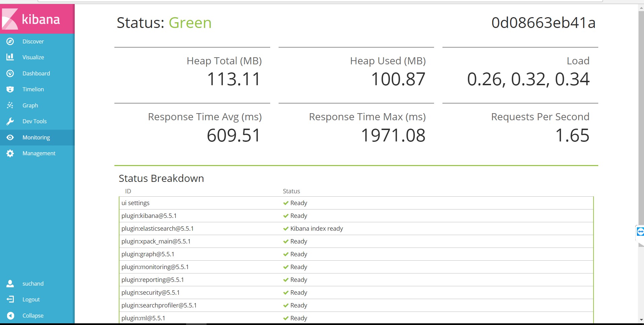The width and height of the screenshot is (644, 325).
Task: Open Graph from the navigation
Action: 37,105
